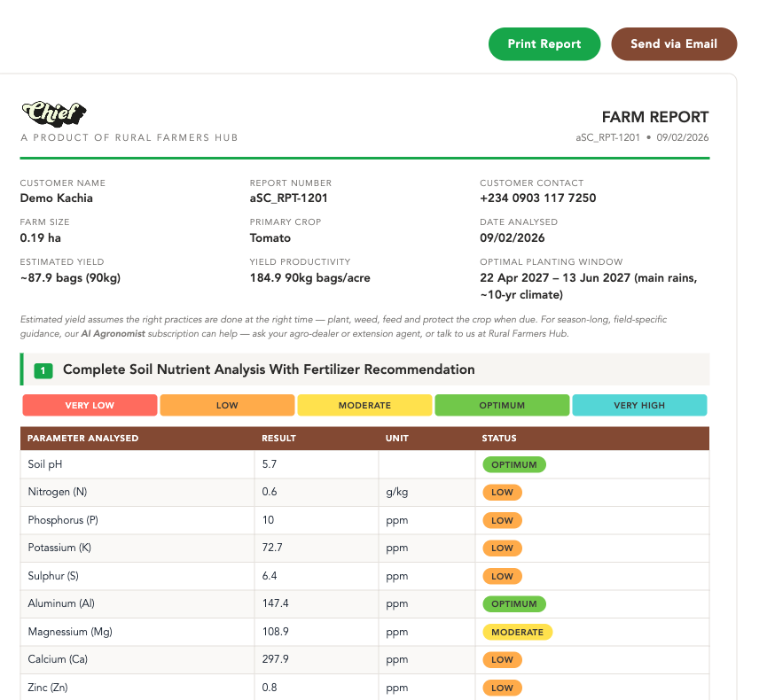Click the Print Report button
The width and height of the screenshot is (767, 700).
[x=544, y=44]
